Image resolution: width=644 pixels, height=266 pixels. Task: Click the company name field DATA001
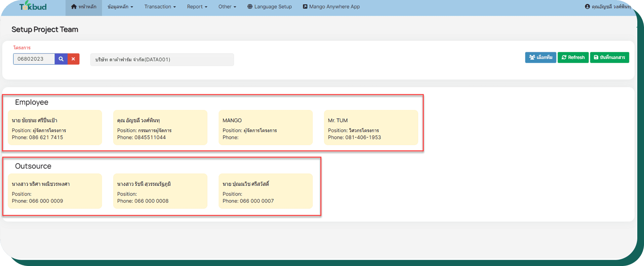tap(162, 59)
